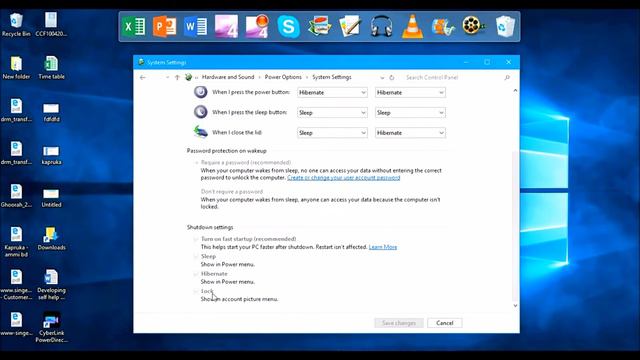640x360 pixels.
Task: Open the CCF100420 desktop file
Action: click(x=51, y=24)
